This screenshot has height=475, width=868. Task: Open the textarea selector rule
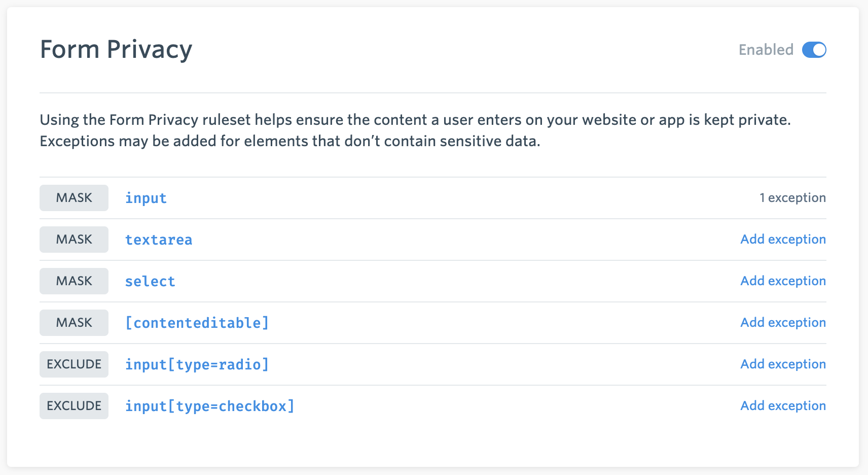(x=159, y=240)
